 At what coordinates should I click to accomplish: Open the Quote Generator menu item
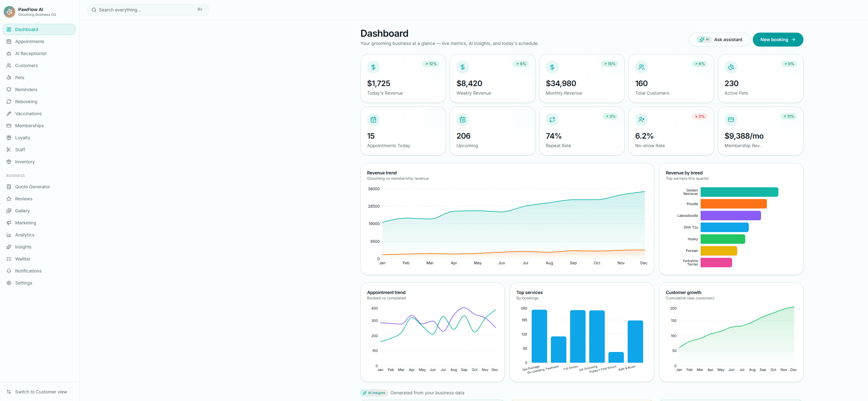[x=39, y=187]
